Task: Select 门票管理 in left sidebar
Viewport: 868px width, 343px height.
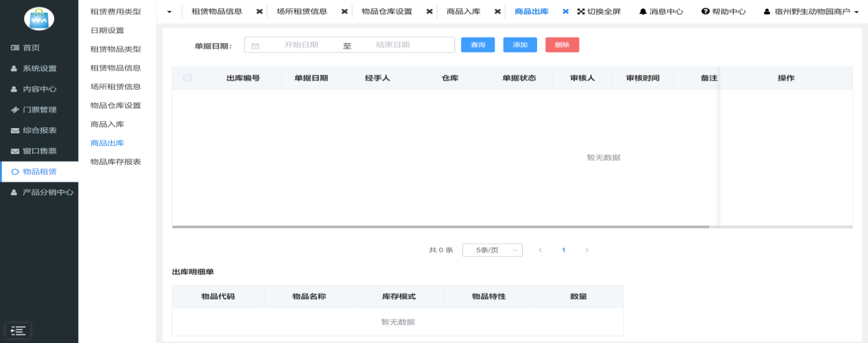Action: click(x=39, y=110)
